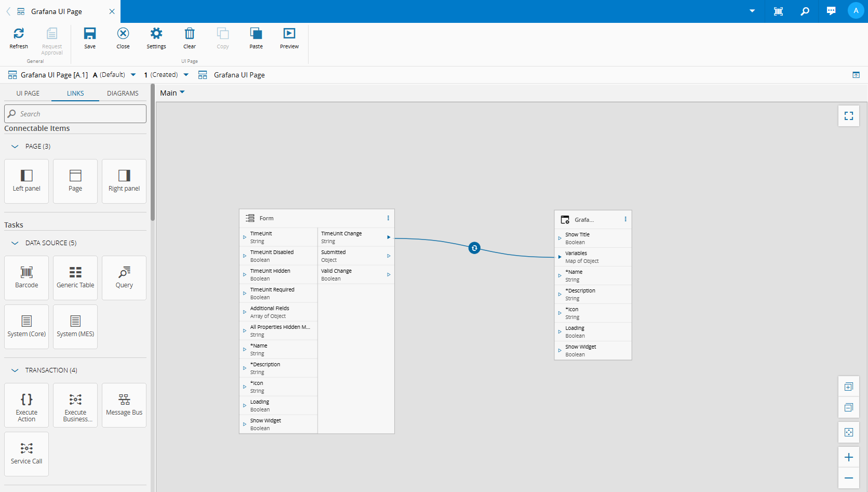This screenshot has width=868, height=492.
Task: Collapse the PAGE (3) section
Action: [15, 147]
